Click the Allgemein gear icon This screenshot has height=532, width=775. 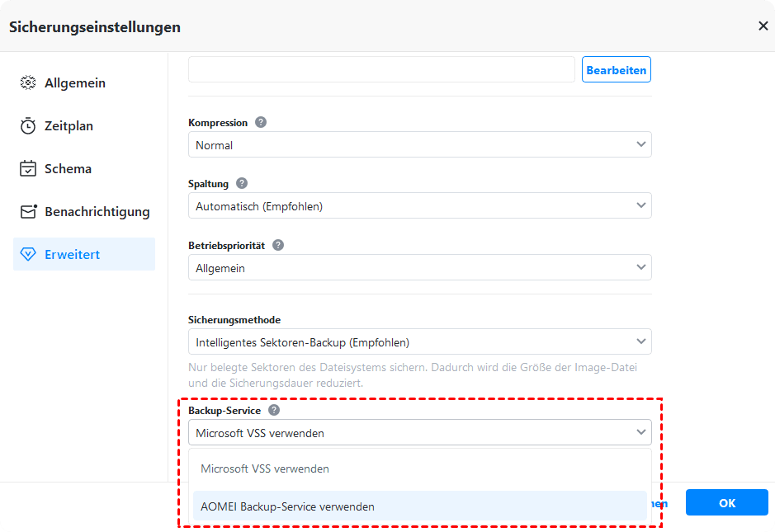click(x=28, y=83)
